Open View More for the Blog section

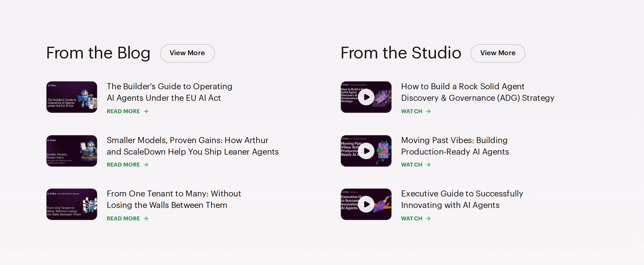[187, 53]
